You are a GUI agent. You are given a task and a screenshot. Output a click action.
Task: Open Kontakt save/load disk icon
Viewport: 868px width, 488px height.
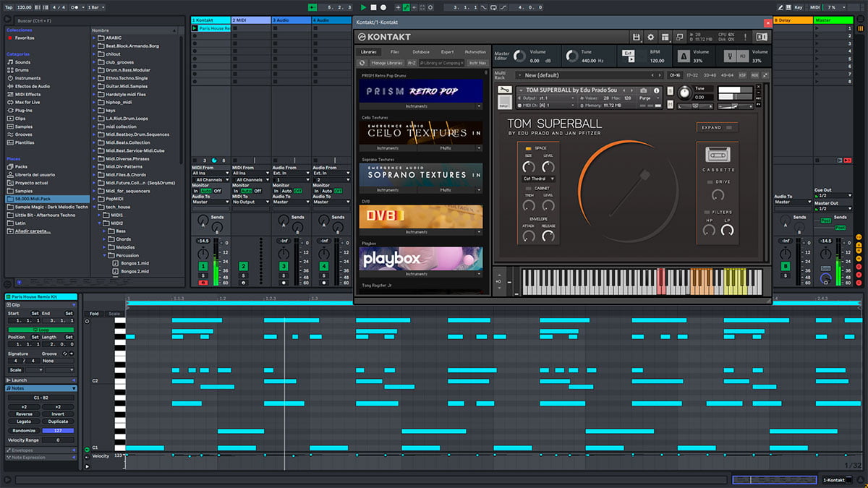[x=636, y=37]
